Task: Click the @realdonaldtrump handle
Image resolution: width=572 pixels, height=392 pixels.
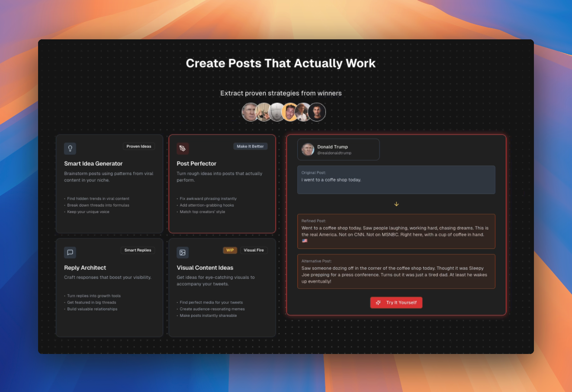Action: pyautogui.click(x=334, y=153)
